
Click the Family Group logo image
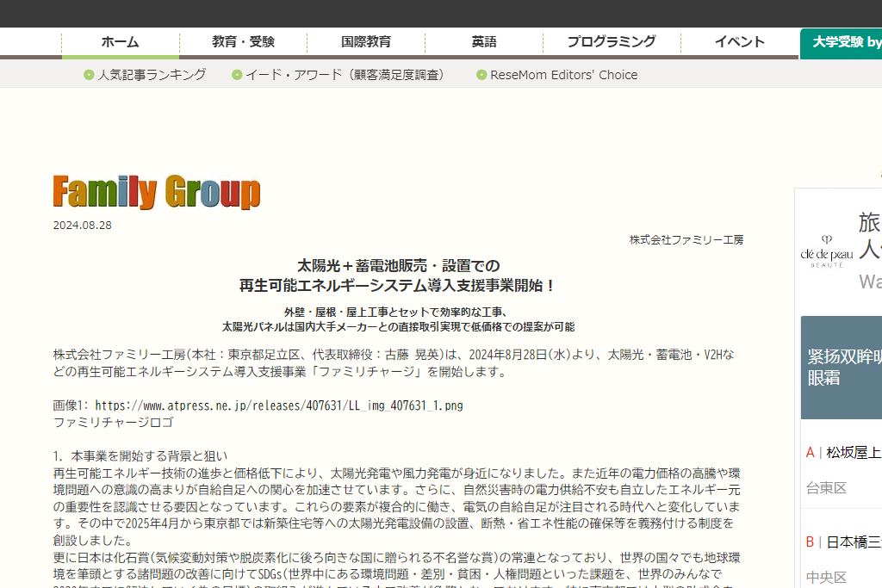(x=157, y=192)
